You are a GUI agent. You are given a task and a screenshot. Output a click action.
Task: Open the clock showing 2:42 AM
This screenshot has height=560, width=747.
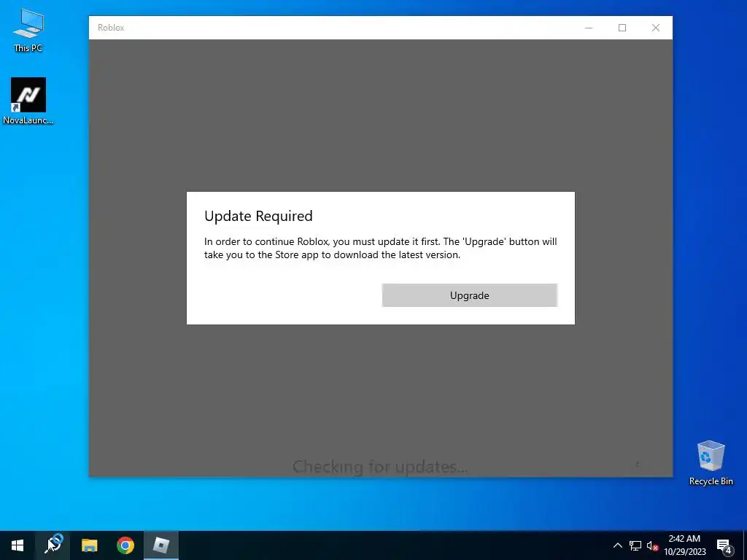pos(684,545)
